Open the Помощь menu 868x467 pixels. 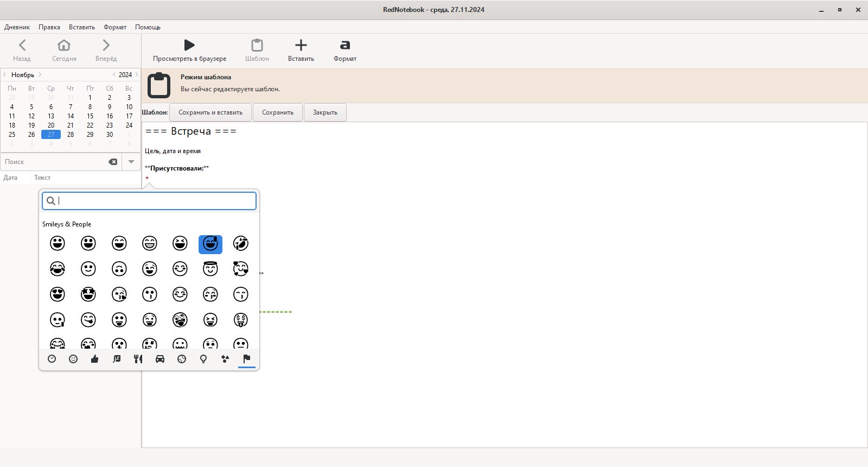(148, 27)
